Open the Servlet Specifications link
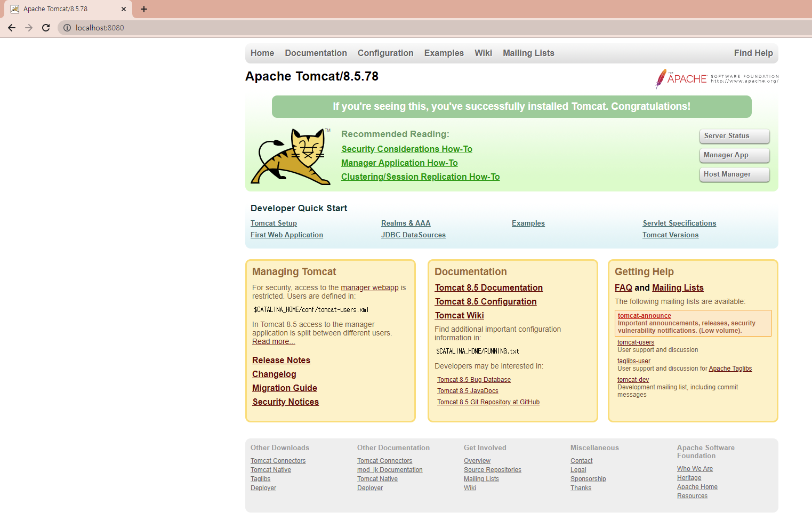 (x=679, y=223)
